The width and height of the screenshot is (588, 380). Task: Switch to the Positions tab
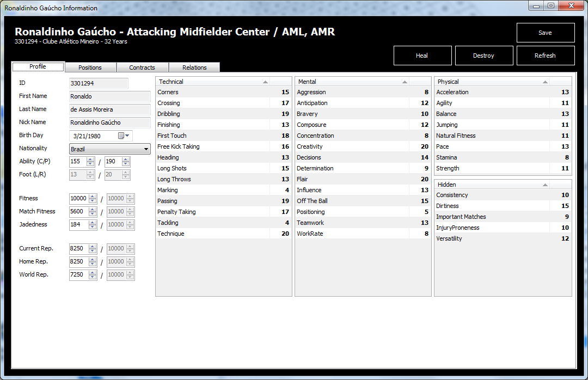(90, 68)
